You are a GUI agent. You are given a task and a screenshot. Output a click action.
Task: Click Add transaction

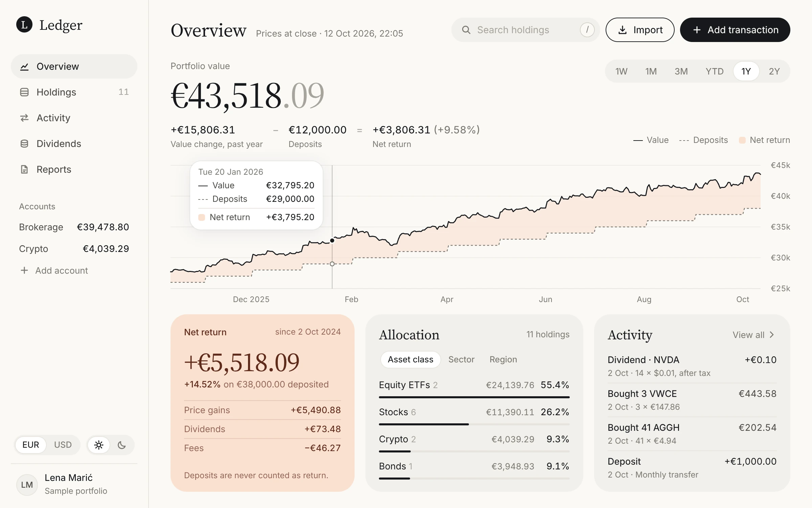(735, 30)
